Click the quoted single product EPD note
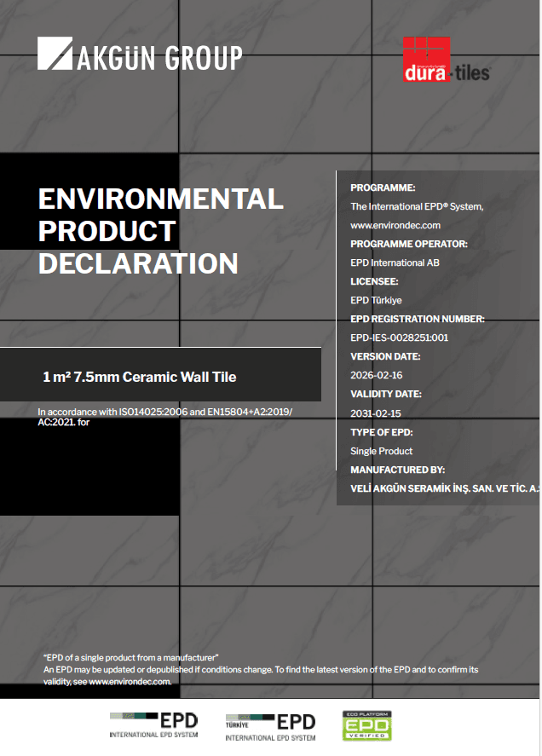 [131, 657]
